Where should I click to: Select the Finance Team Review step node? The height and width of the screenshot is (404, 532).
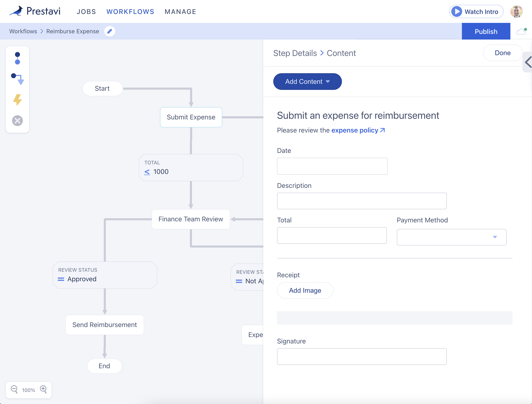(x=191, y=219)
